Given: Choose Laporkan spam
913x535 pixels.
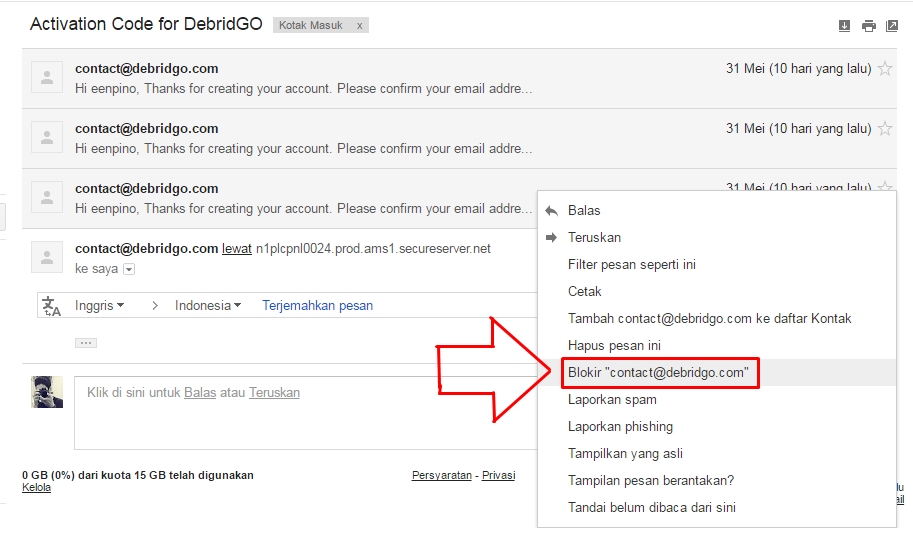Looking at the screenshot, I should tap(716, 399).
